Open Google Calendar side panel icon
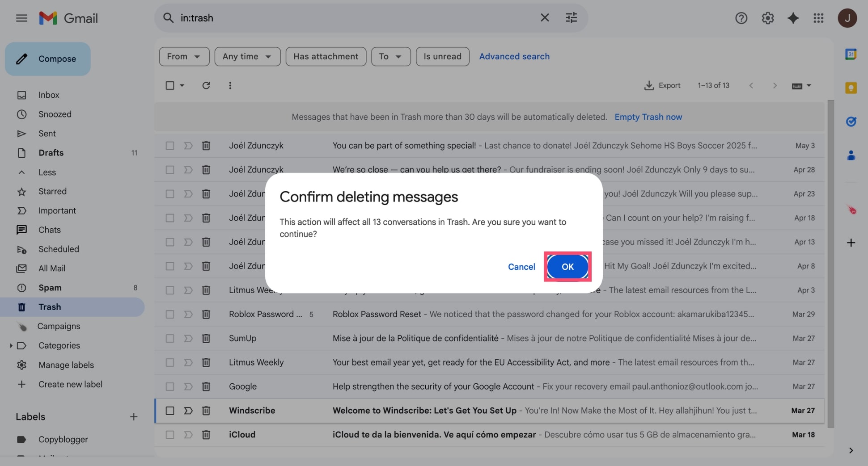The image size is (868, 466). tap(851, 54)
